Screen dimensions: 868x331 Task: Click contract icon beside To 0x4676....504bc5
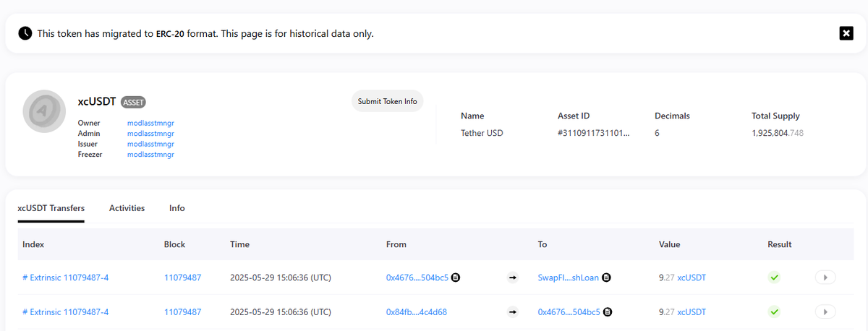point(608,312)
